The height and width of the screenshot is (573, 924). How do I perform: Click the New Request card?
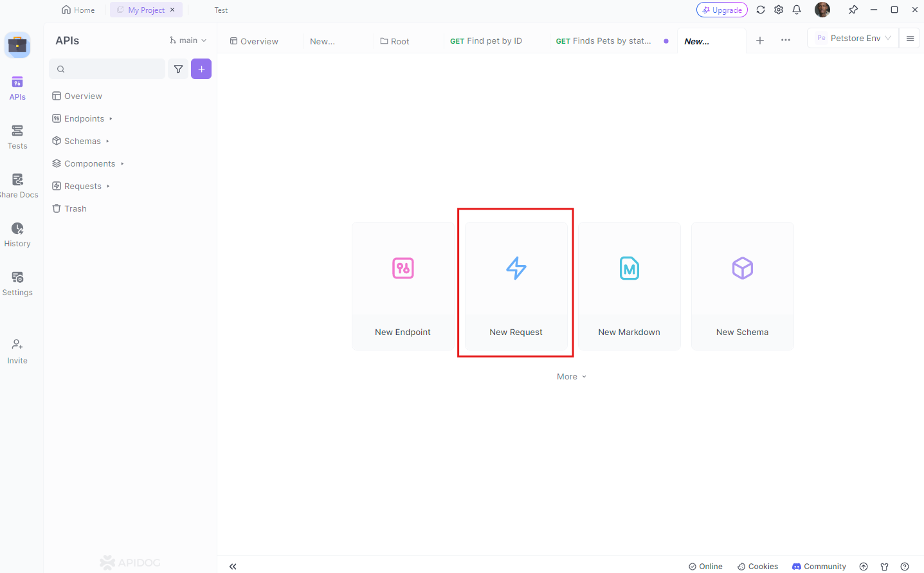[516, 286]
